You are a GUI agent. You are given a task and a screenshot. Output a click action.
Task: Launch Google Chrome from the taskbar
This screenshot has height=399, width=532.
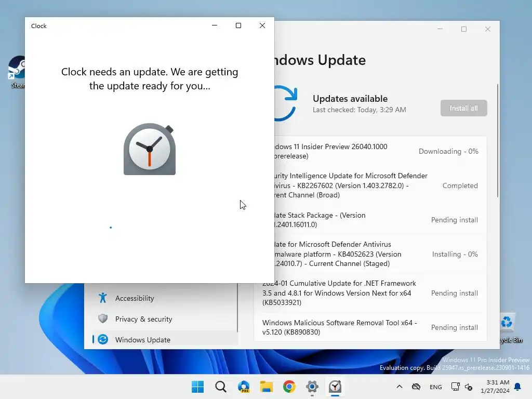pyautogui.click(x=289, y=387)
